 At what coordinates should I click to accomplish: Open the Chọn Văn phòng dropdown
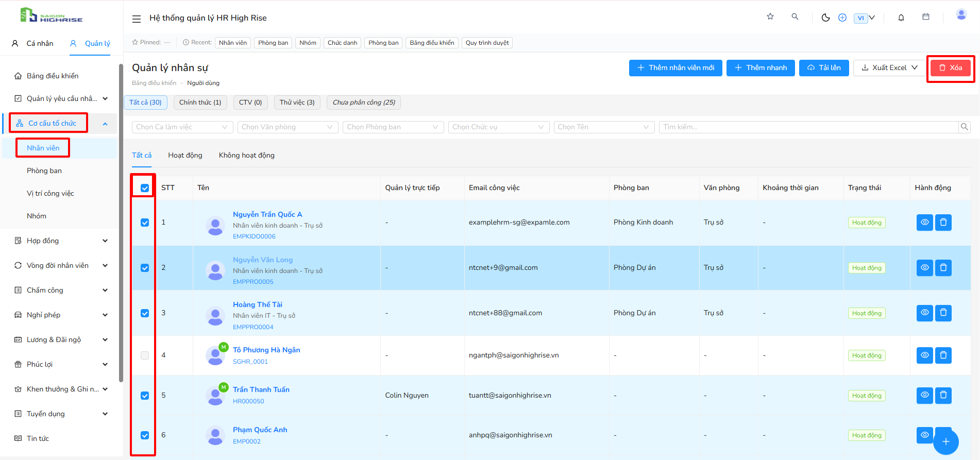(x=288, y=127)
